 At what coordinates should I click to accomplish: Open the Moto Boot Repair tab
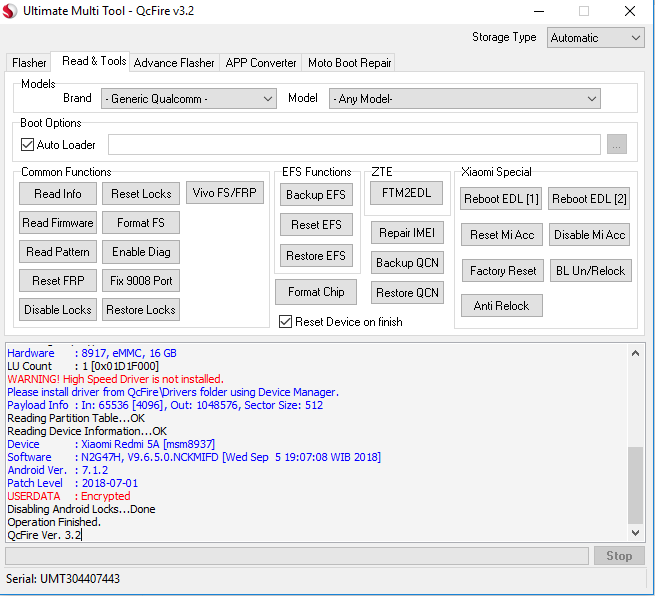349,63
